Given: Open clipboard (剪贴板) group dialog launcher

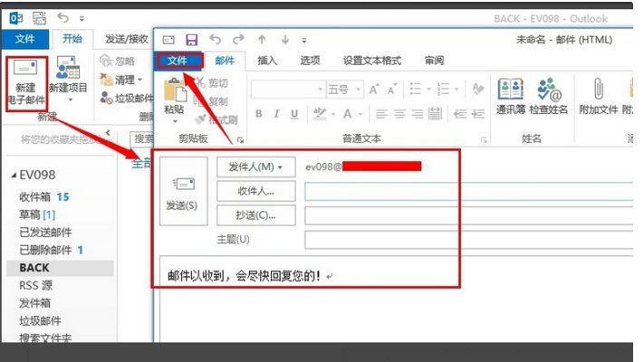Looking at the screenshot, I should [x=241, y=140].
